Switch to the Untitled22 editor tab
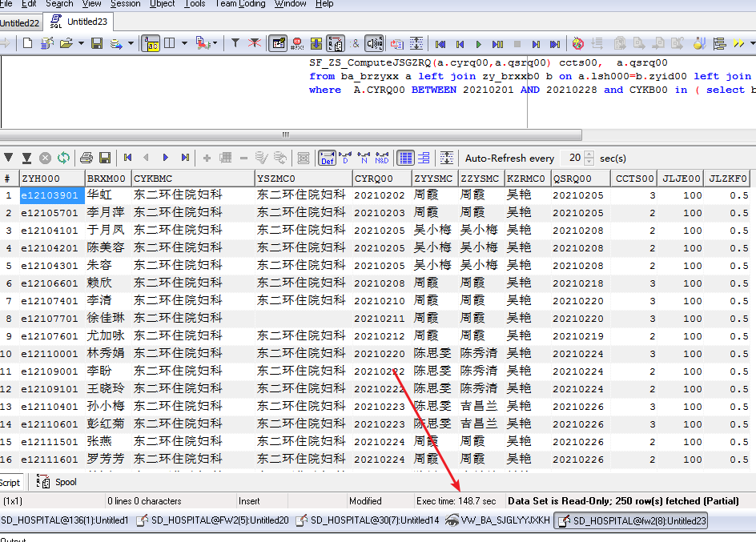756x542 pixels. click(20, 23)
